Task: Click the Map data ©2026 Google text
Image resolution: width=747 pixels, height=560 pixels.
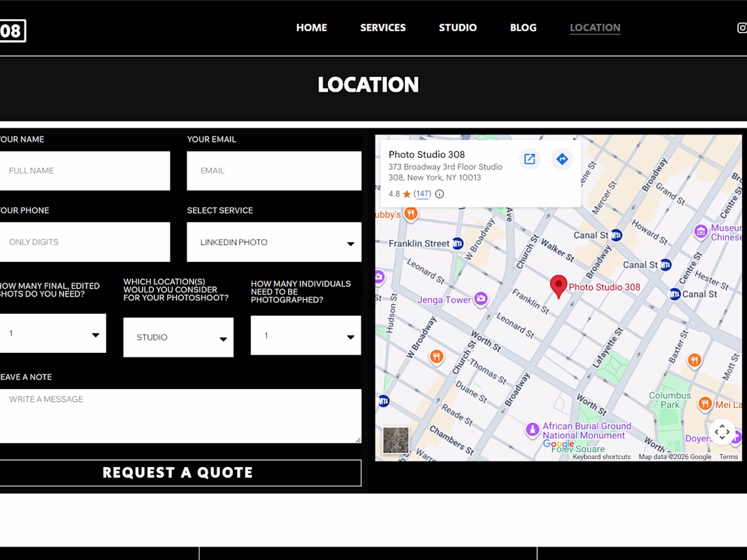Action: point(674,457)
